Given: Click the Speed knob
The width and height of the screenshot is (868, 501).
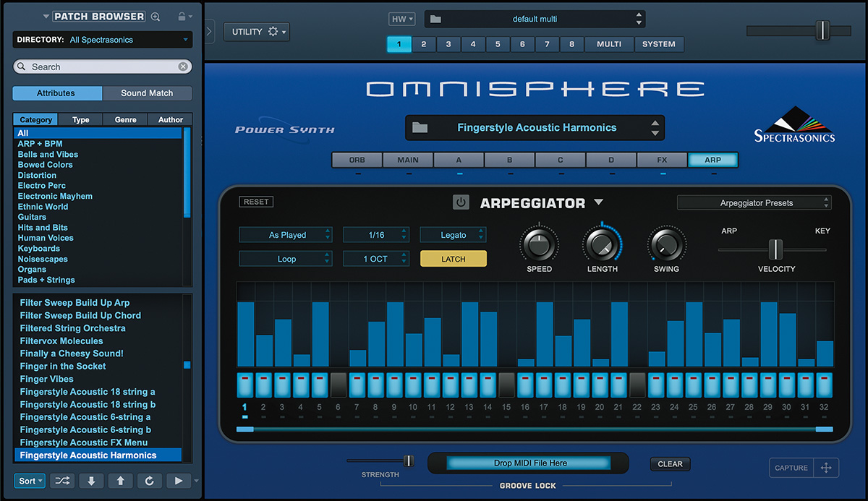Looking at the screenshot, I should [x=539, y=245].
